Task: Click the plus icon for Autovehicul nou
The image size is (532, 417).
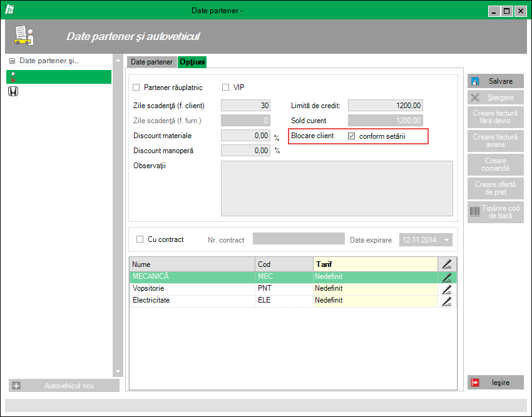Action: click(x=16, y=386)
